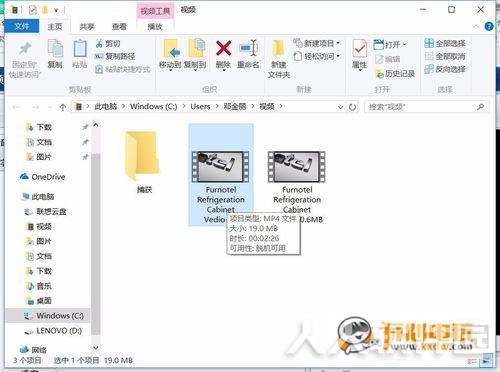
Task: Refresh the folder view
Action: [x=352, y=107]
